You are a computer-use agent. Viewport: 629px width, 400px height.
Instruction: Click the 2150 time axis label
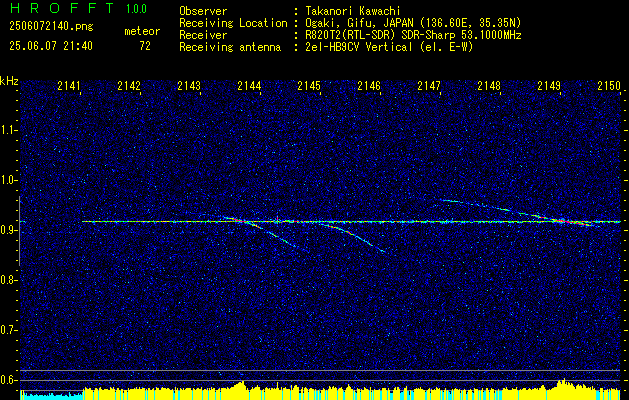click(609, 86)
